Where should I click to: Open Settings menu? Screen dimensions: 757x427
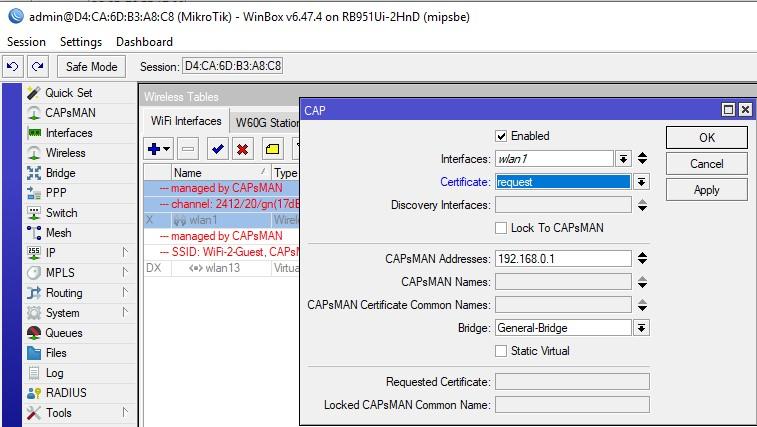coord(81,42)
